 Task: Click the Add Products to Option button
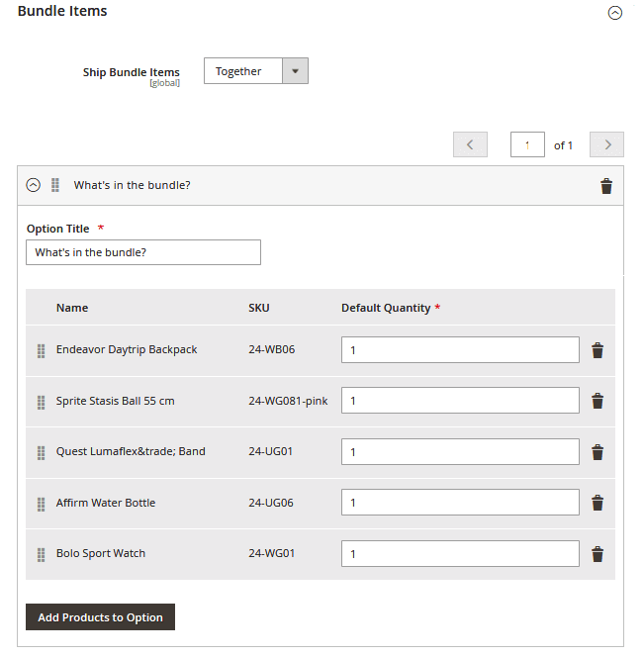100,617
